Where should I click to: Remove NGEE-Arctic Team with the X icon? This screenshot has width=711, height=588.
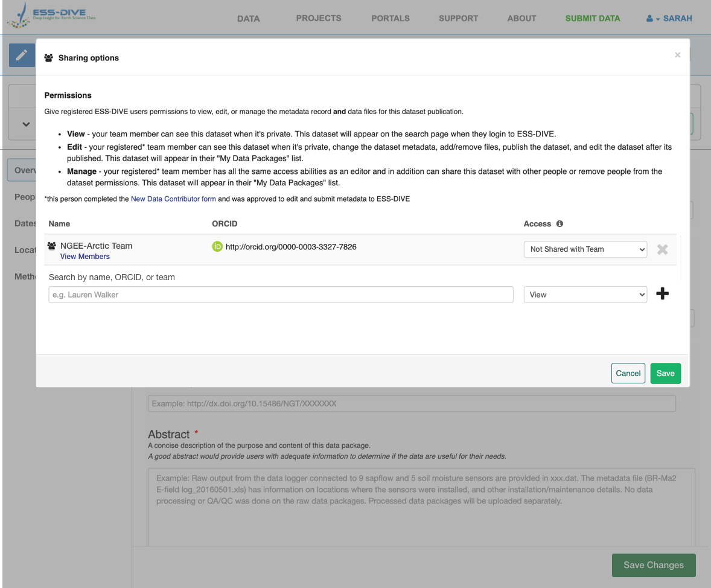click(x=663, y=249)
